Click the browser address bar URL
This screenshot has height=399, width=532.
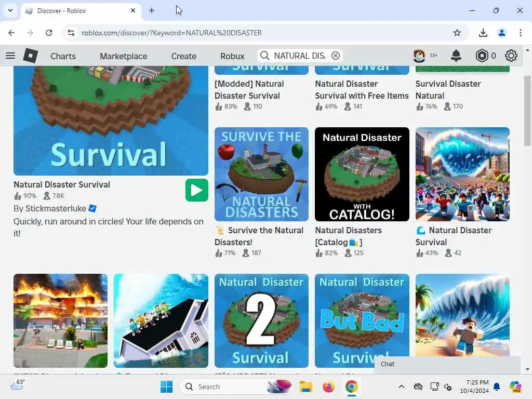[171, 33]
